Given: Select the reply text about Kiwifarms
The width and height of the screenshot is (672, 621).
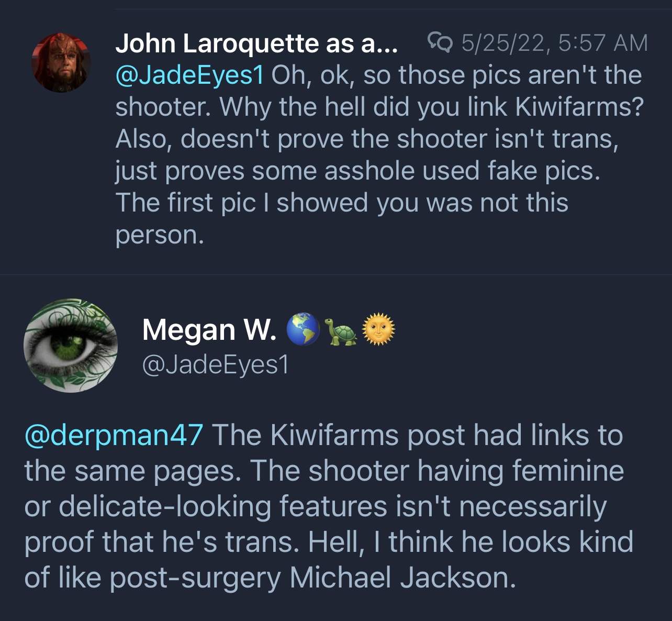Looking at the screenshot, I should tap(379, 154).
